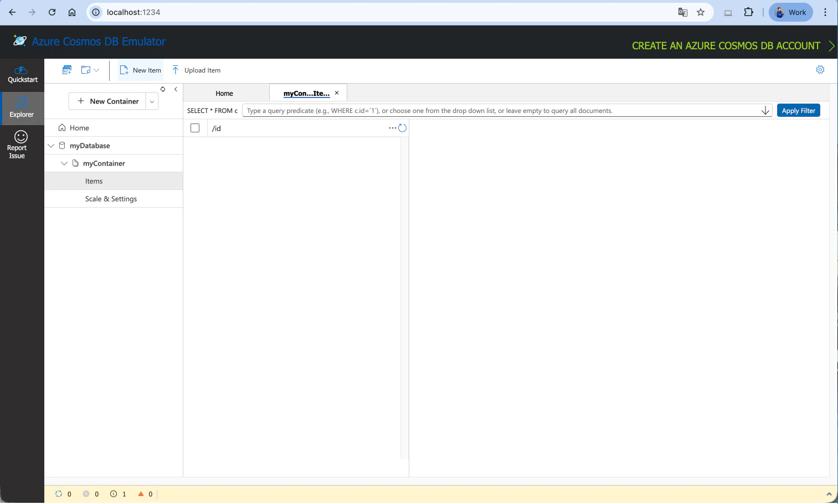The width and height of the screenshot is (838, 504).
Task: Collapse the resource tree panel
Action: click(176, 89)
